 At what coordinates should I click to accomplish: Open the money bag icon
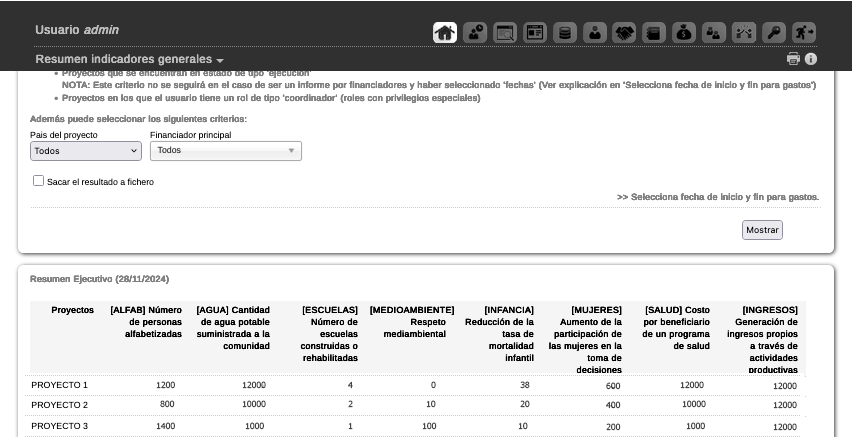pyautogui.click(x=684, y=33)
